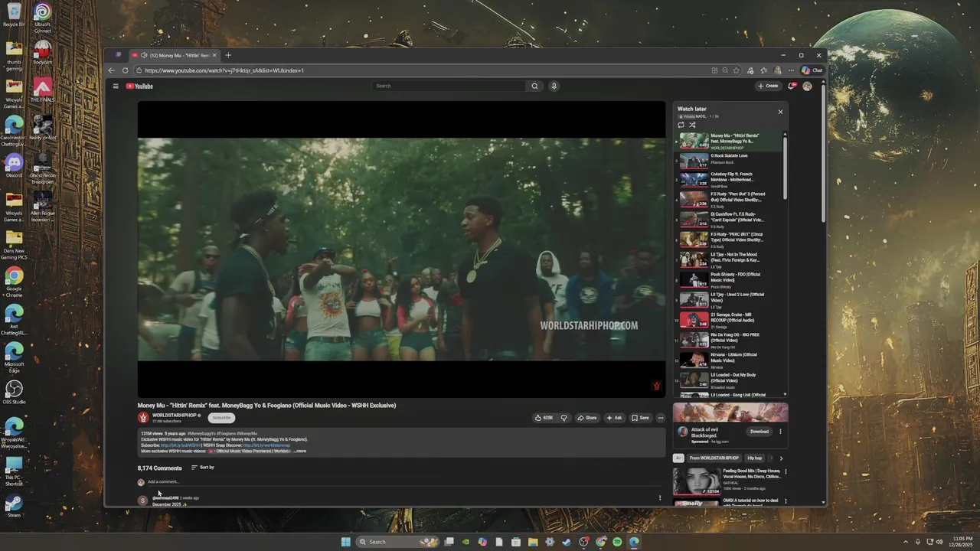Open Feeling Good Mix recommended video
The image size is (980, 551).
(697, 481)
